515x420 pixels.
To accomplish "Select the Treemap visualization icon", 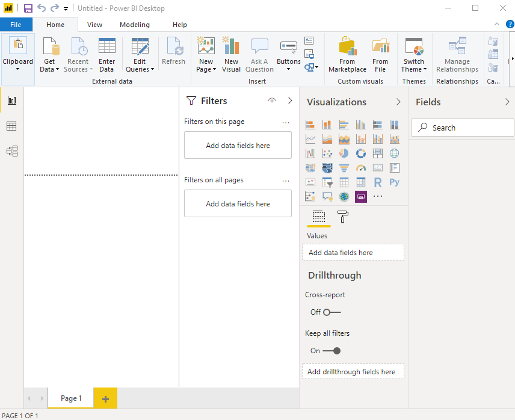I will (x=378, y=153).
